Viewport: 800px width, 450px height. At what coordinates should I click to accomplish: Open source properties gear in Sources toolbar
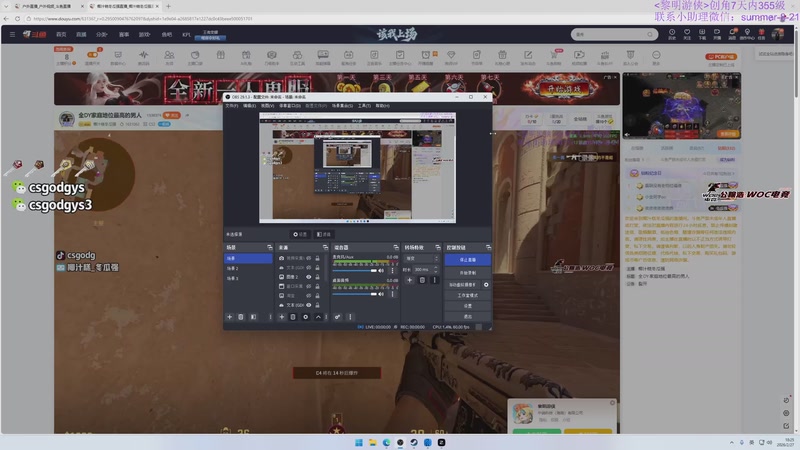coord(306,317)
